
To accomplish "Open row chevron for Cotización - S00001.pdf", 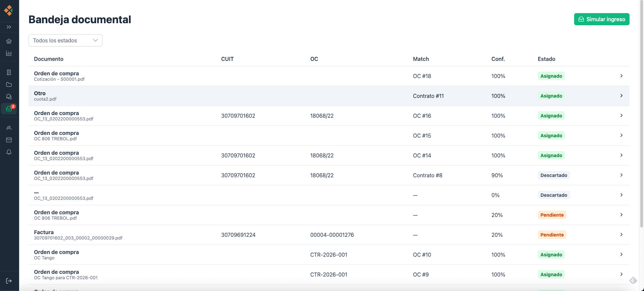I will (x=621, y=76).
